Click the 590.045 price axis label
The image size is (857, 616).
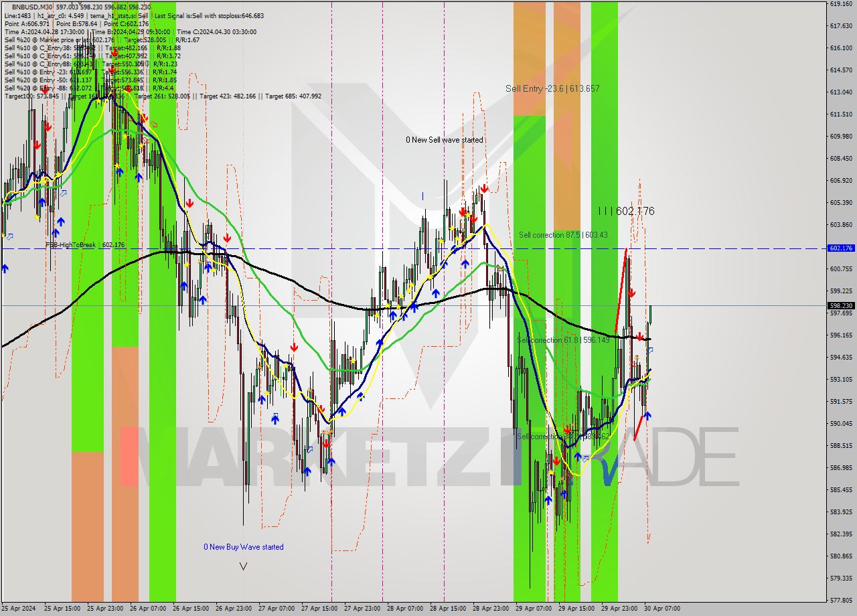(x=841, y=423)
